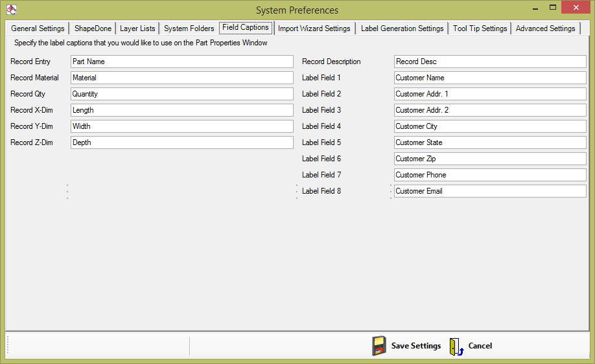
Task: Click the 'Record Qty' label text
Action: (x=28, y=94)
